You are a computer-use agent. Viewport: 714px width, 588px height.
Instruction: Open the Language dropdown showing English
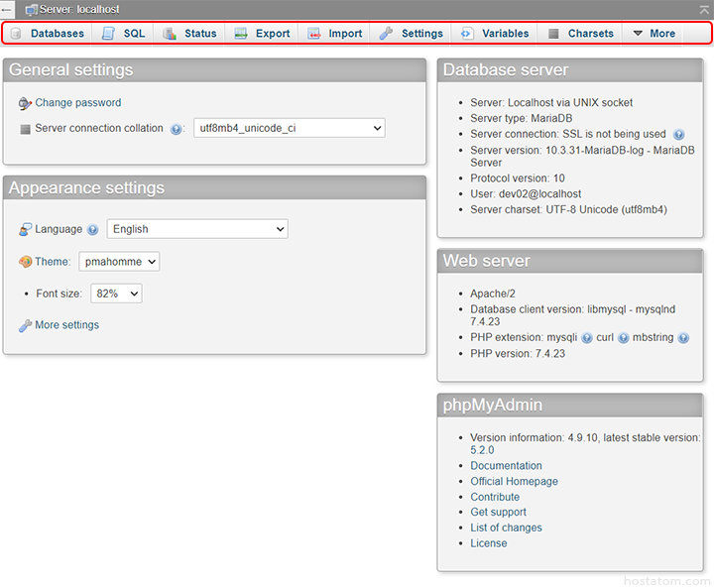(x=196, y=229)
